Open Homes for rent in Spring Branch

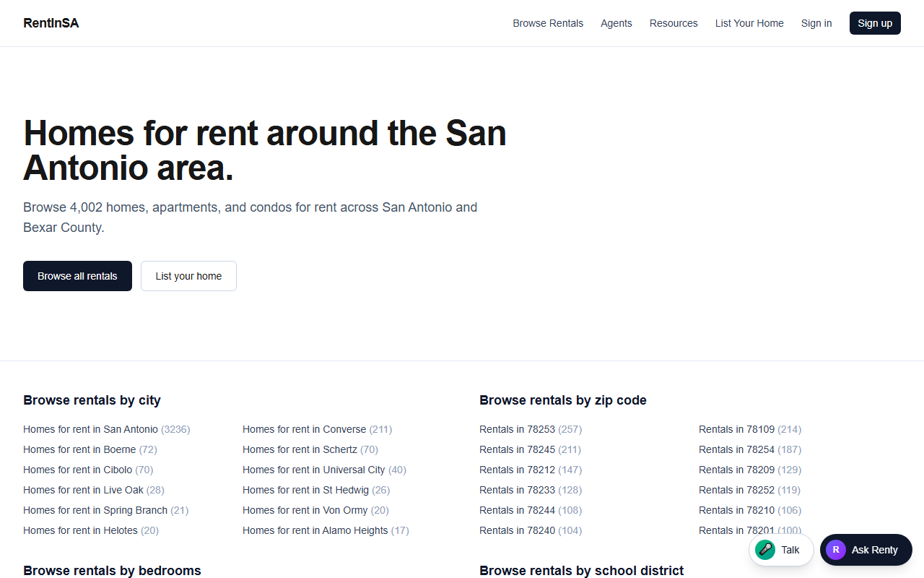click(105, 510)
